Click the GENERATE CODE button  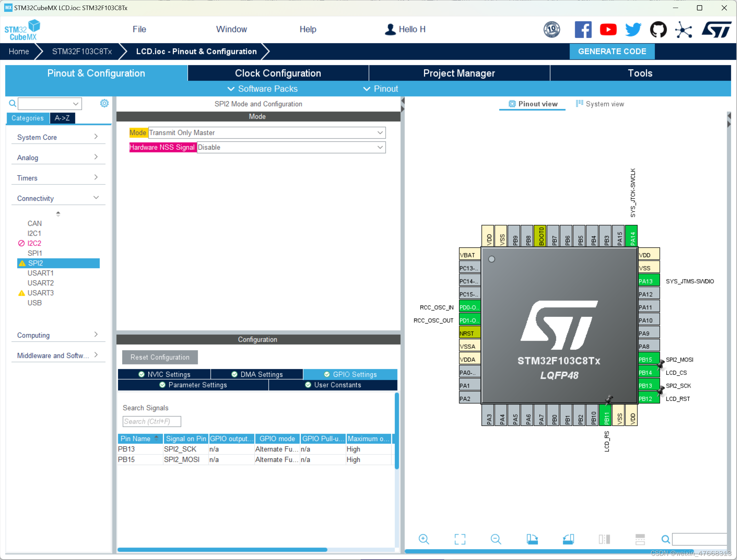612,52
